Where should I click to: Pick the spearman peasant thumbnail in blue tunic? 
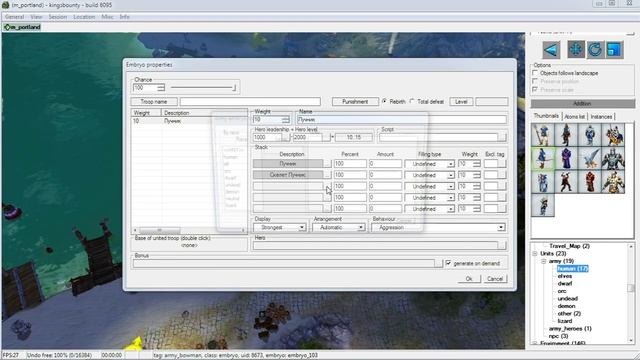pyautogui.click(x=542, y=135)
